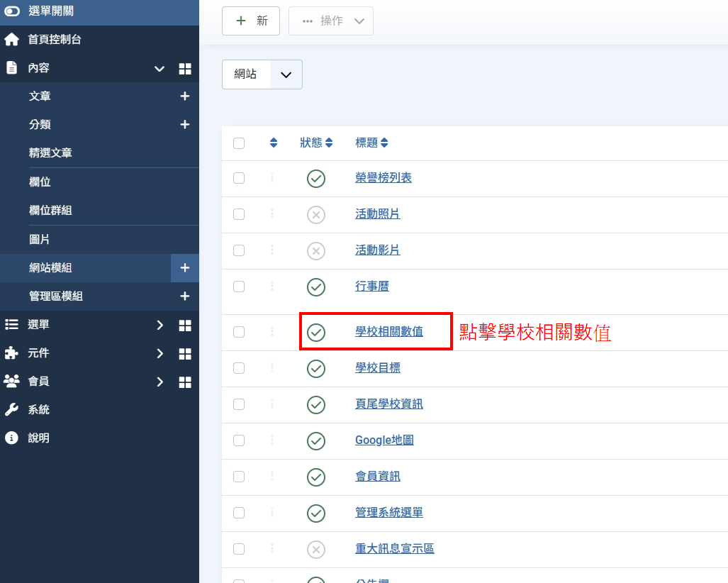Open the modules grid icon beside 選單
The height and width of the screenshot is (583, 728).
click(185, 324)
